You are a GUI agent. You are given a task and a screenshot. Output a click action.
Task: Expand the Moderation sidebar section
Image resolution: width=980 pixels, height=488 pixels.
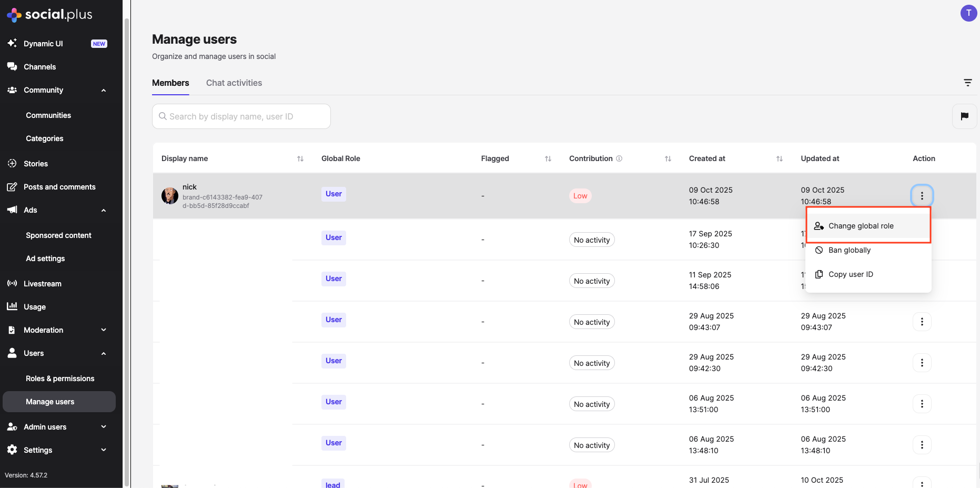click(x=104, y=330)
